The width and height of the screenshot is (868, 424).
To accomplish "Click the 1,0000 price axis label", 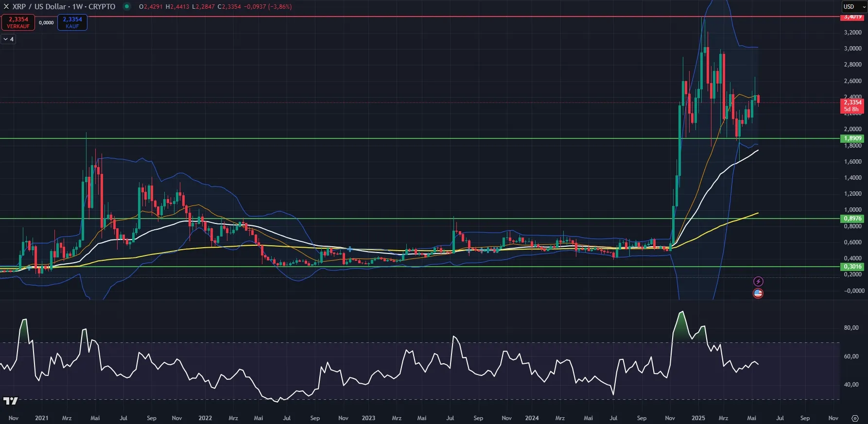I will pyautogui.click(x=852, y=210).
